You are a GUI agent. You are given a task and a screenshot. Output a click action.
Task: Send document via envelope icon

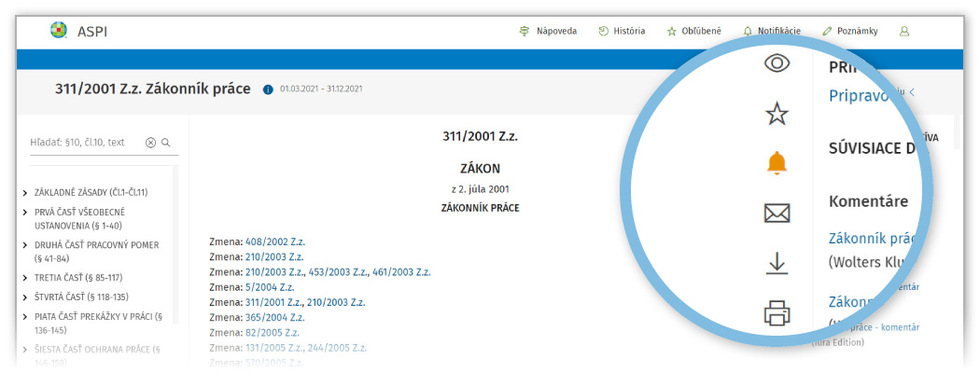pos(777,214)
